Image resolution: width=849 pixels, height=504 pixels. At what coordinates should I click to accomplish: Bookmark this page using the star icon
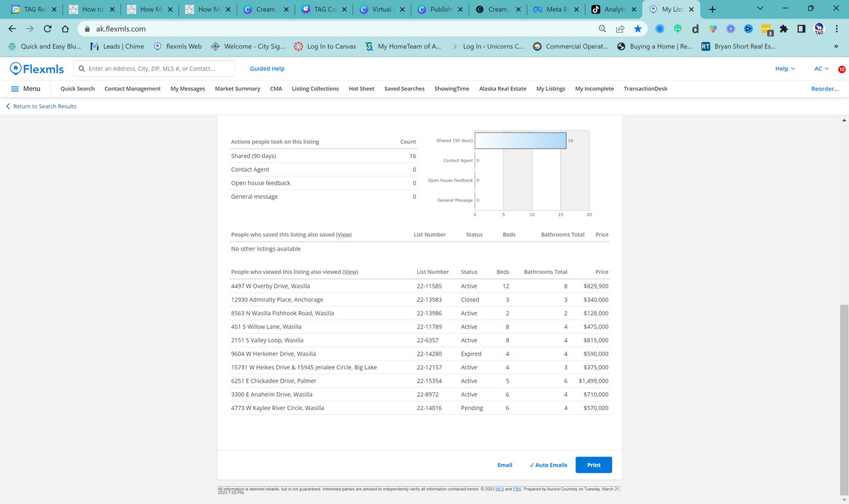(x=638, y=29)
